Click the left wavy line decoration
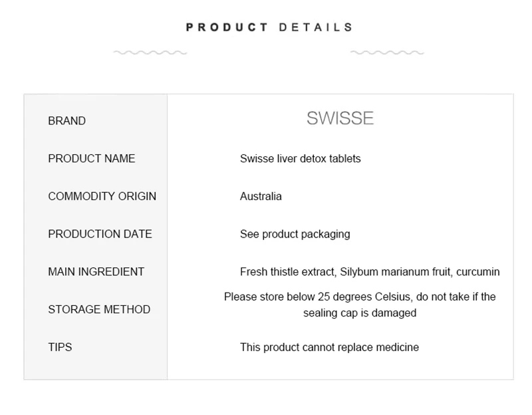The image size is (532, 415). point(150,52)
